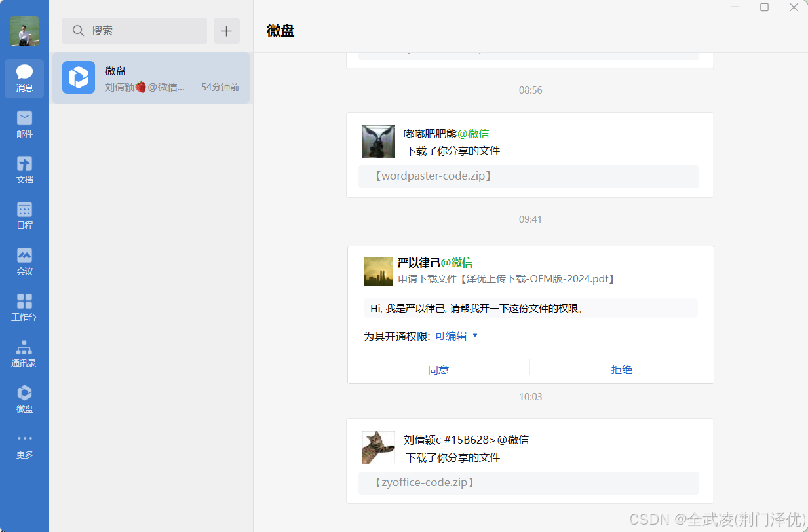Click 同意 to approve the request

438,370
